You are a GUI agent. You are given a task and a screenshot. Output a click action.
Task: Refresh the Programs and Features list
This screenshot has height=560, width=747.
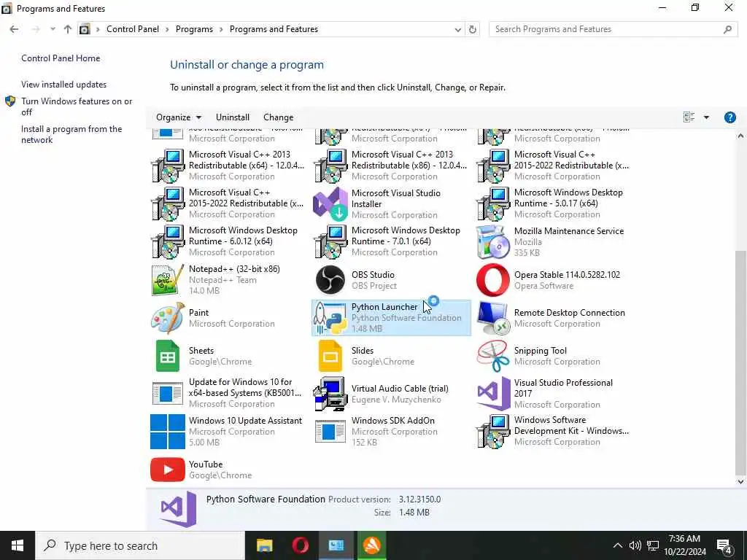pyautogui.click(x=472, y=29)
